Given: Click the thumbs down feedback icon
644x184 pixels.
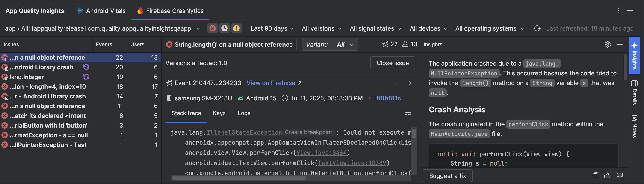Looking at the screenshot, I should [x=620, y=175].
